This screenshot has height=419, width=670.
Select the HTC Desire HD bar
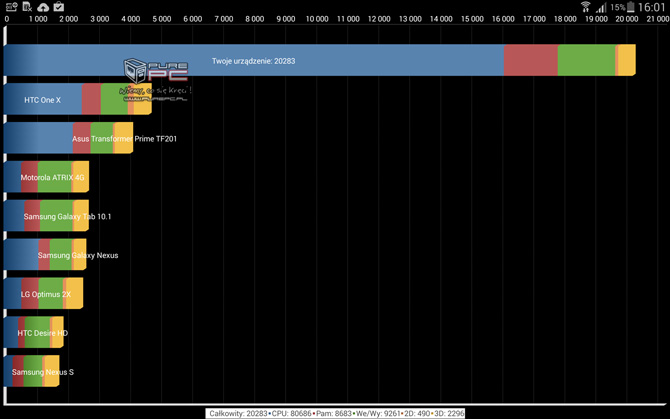point(33,332)
